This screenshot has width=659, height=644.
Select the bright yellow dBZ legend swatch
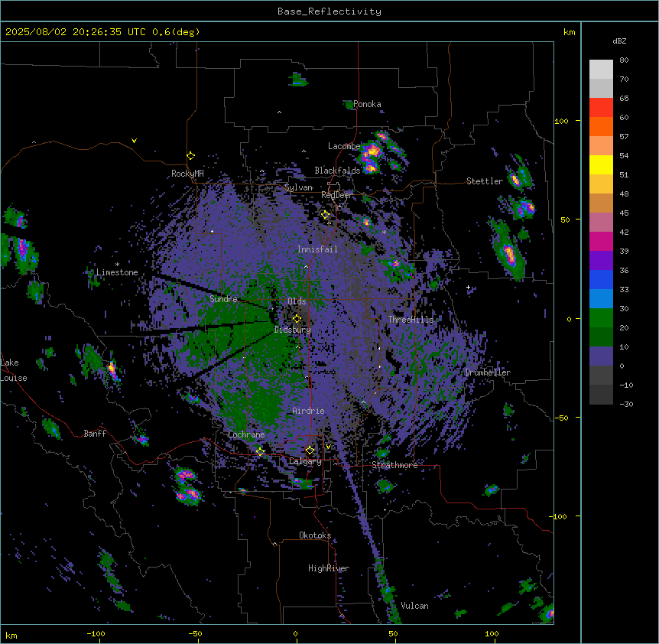(x=601, y=164)
